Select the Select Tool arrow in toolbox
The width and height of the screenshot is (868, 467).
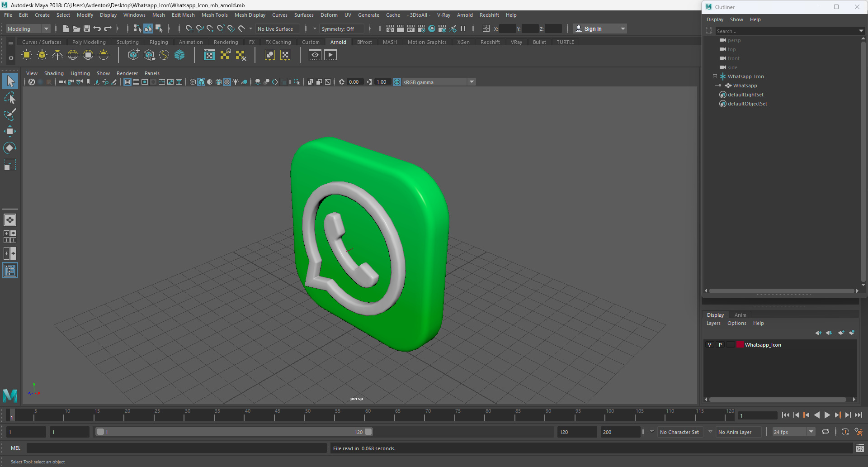click(10, 81)
